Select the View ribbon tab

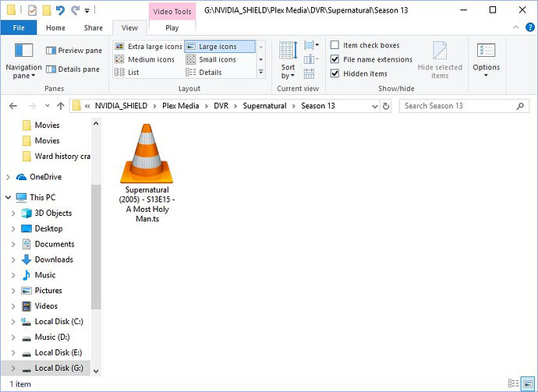(x=129, y=28)
